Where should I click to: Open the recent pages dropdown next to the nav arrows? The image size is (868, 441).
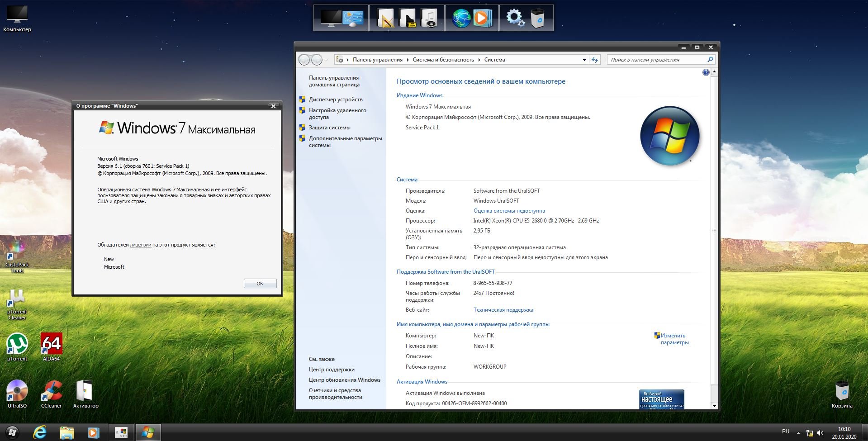pos(326,60)
